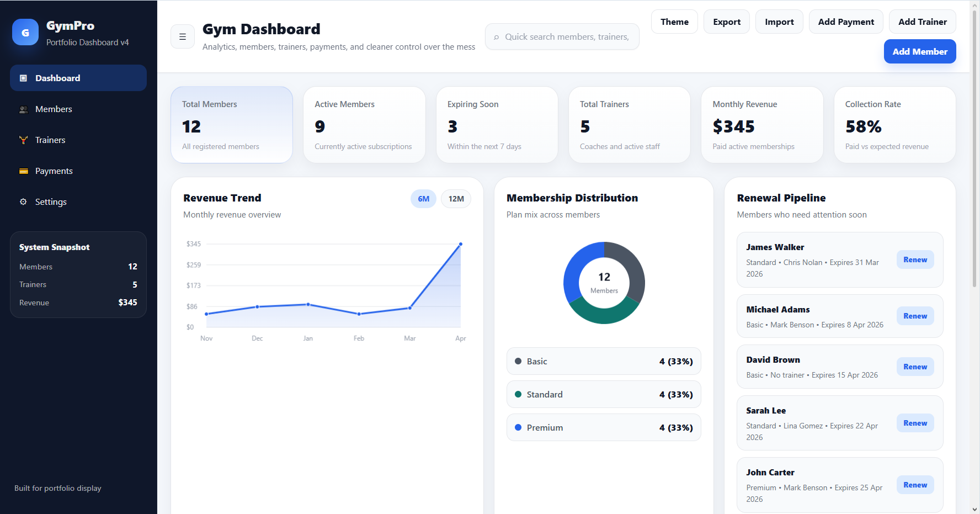Click the Add Member button

point(920,51)
